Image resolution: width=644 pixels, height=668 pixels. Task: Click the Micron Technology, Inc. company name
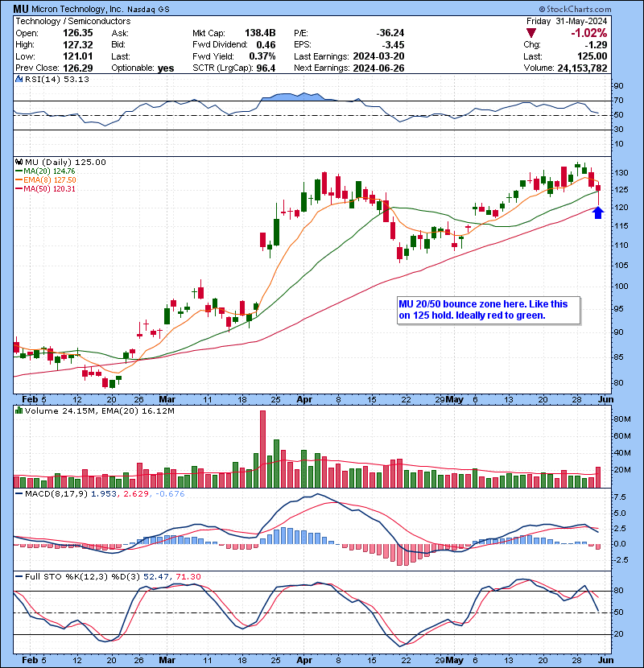click(77, 9)
